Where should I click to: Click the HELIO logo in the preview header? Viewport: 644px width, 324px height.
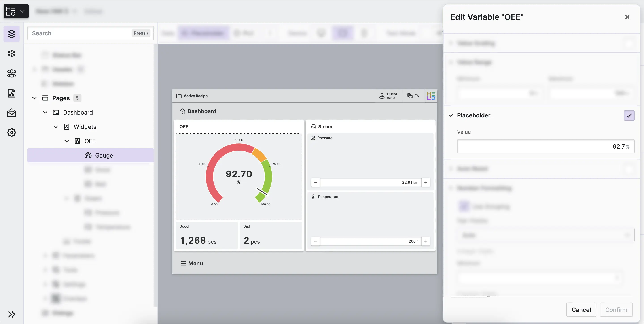[x=431, y=96]
